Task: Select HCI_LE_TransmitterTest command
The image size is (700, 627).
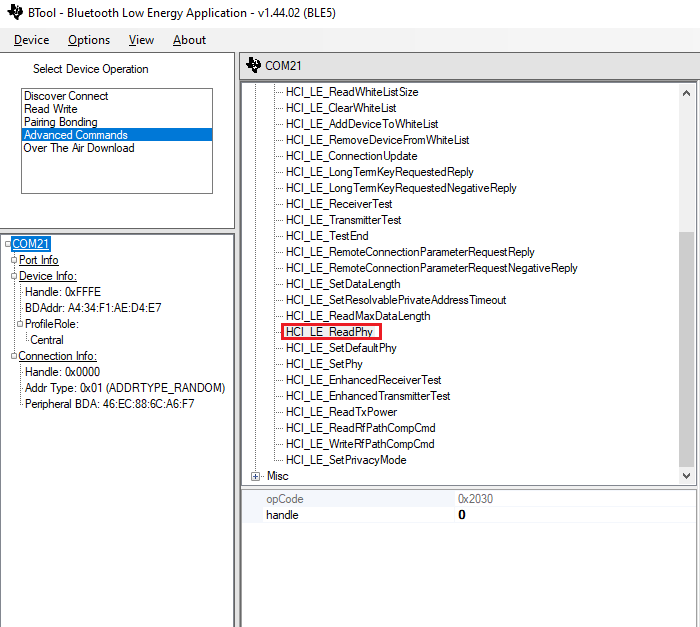Action: click(344, 220)
